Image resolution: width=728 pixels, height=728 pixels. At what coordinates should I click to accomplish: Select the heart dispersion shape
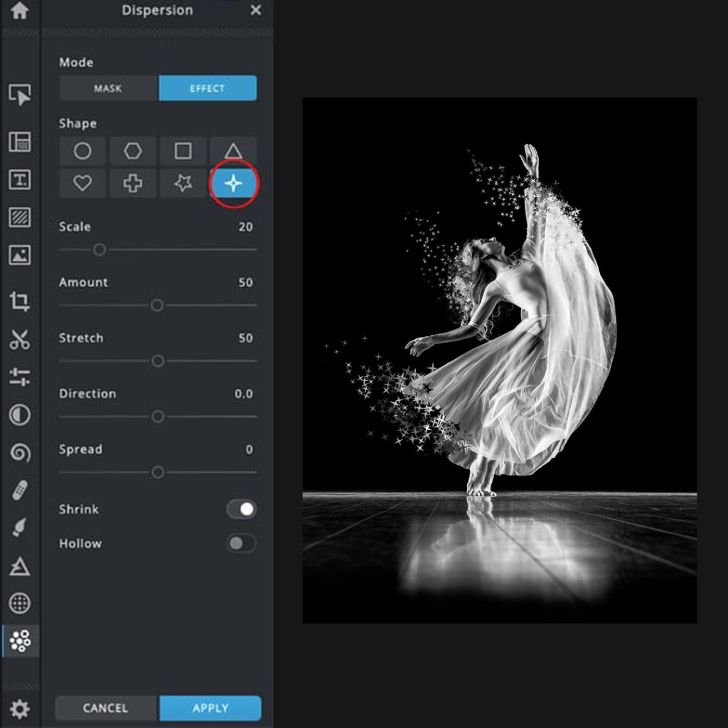82,183
